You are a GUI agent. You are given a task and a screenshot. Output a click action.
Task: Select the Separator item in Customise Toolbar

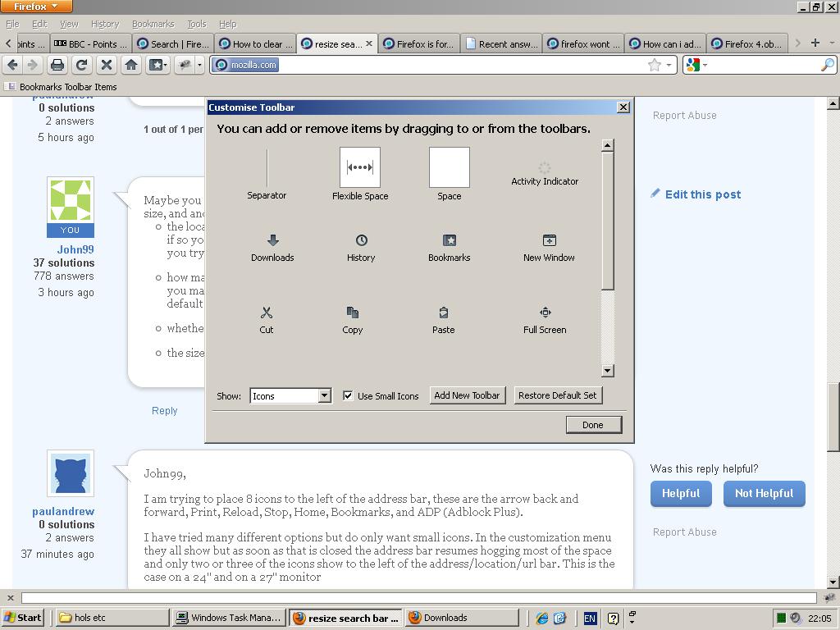pos(267,174)
